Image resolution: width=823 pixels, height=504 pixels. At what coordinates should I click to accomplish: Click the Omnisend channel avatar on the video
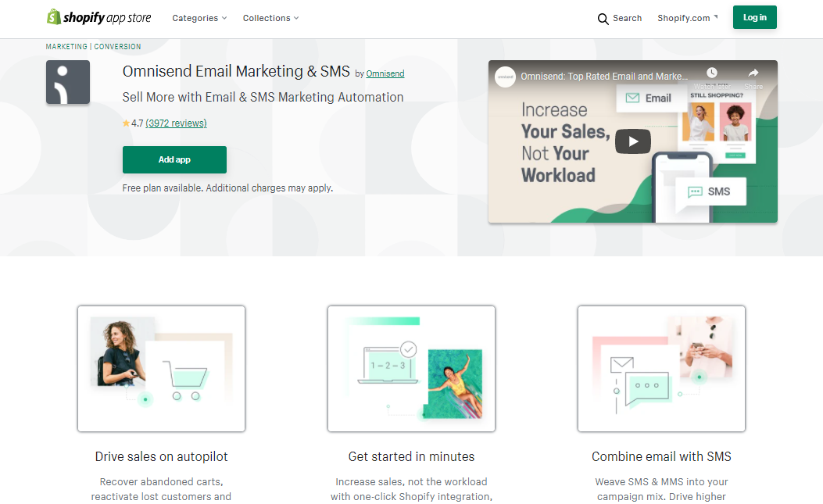506,77
